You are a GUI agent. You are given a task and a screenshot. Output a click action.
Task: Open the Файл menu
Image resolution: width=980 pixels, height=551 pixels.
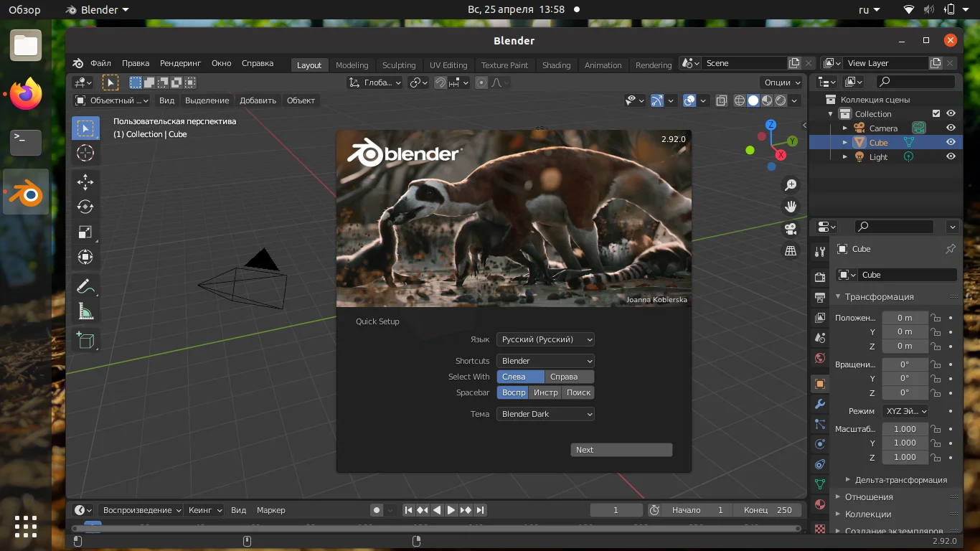(100, 63)
